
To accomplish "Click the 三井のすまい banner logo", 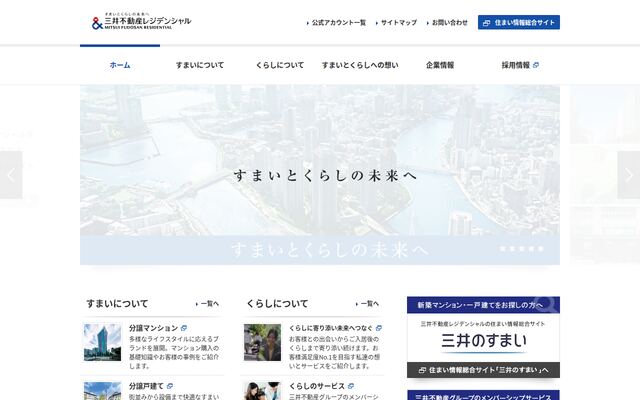I will click(484, 340).
